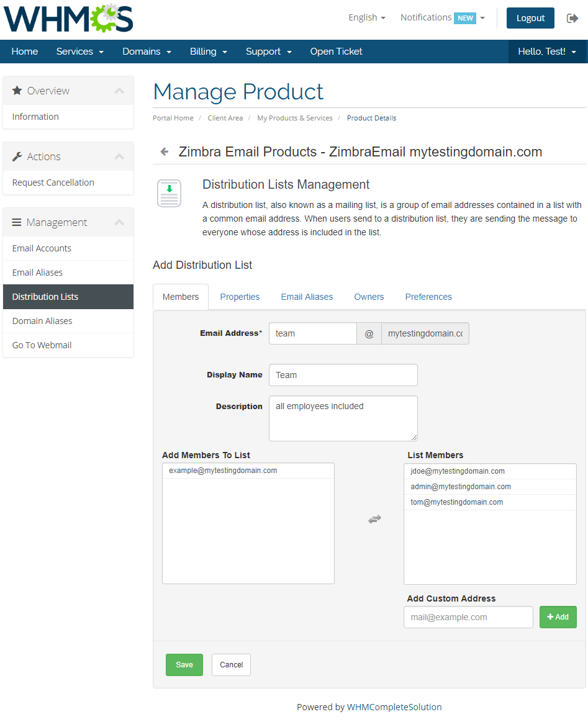Collapse the Management panel chevron
The width and height of the screenshot is (588, 722).
coord(119,222)
